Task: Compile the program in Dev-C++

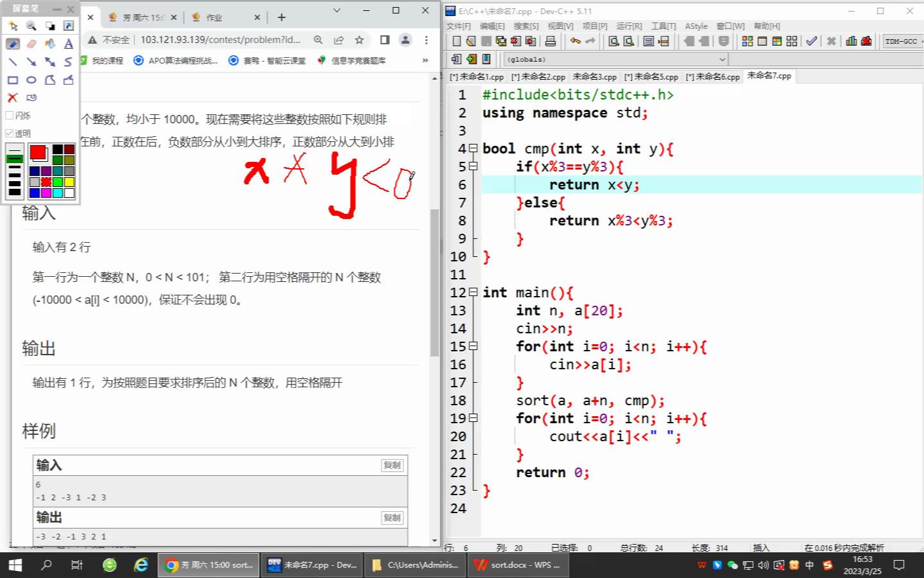Action: pyautogui.click(x=748, y=41)
